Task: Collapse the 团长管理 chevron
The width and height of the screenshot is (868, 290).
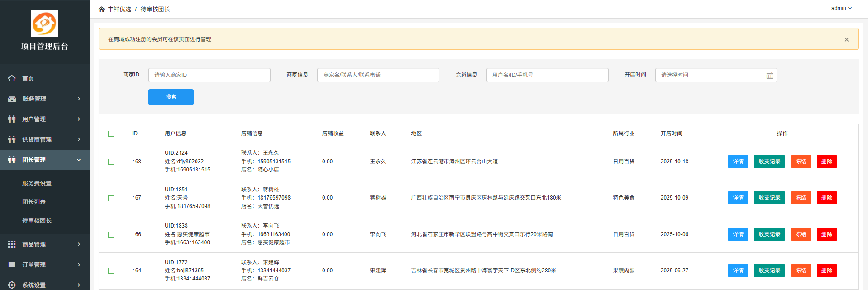Action: [x=79, y=160]
